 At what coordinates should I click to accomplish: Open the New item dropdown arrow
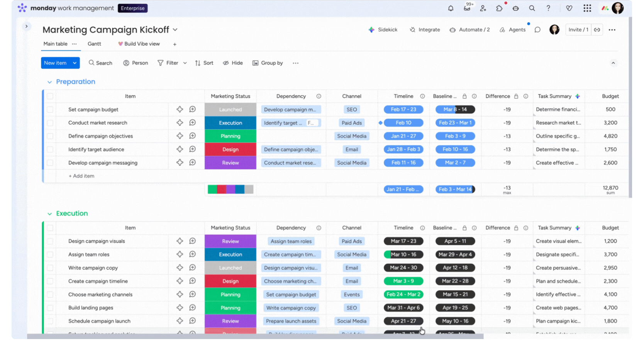tap(75, 63)
